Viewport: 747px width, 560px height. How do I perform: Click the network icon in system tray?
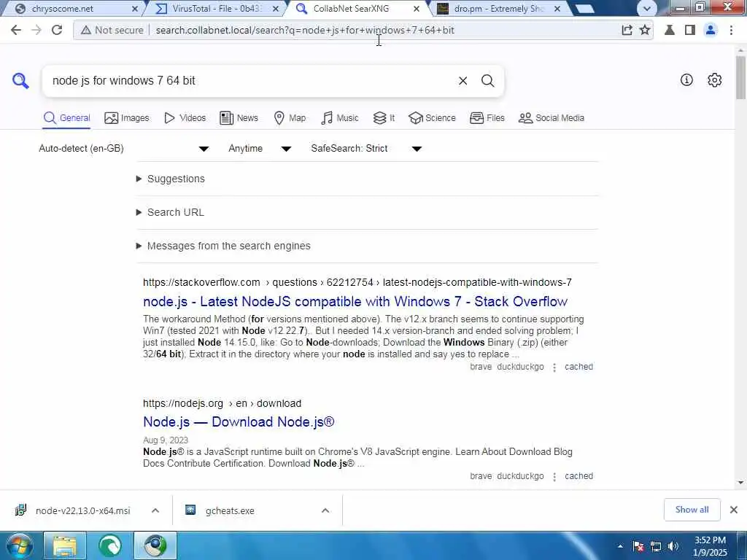click(656, 546)
